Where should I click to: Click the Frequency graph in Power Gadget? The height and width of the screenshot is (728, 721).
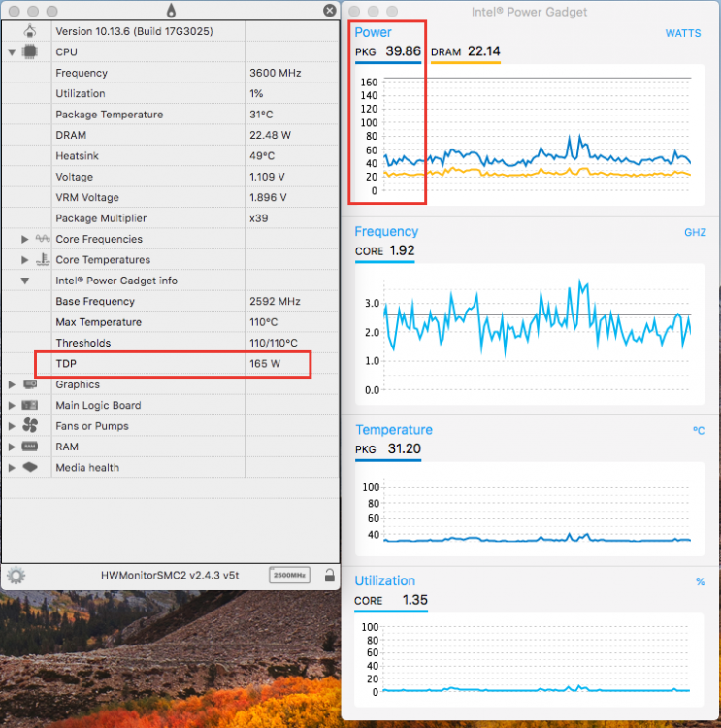pyautogui.click(x=530, y=334)
